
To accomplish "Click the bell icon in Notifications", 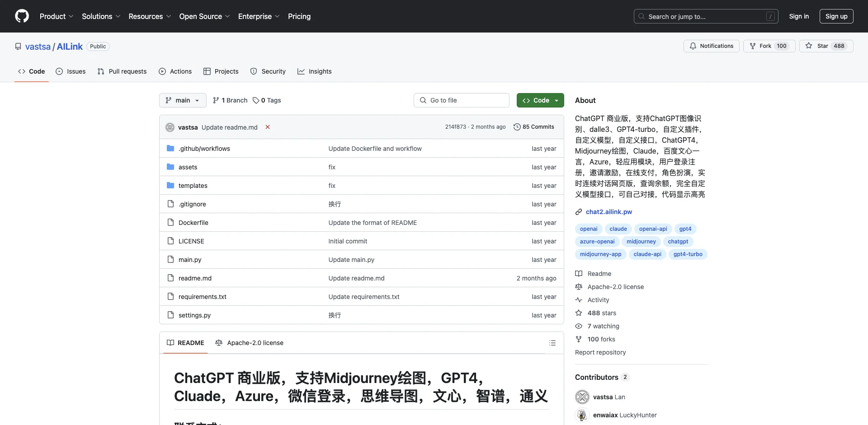I will point(693,46).
